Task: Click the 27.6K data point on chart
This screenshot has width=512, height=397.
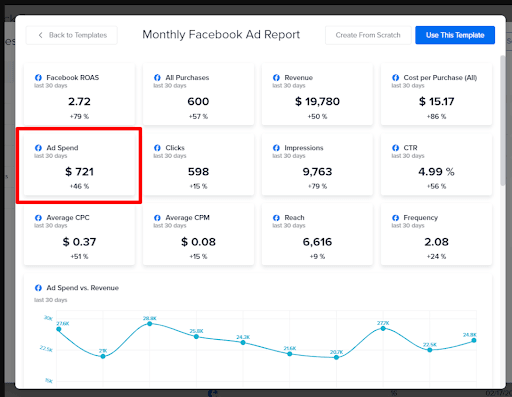Action: [59, 329]
